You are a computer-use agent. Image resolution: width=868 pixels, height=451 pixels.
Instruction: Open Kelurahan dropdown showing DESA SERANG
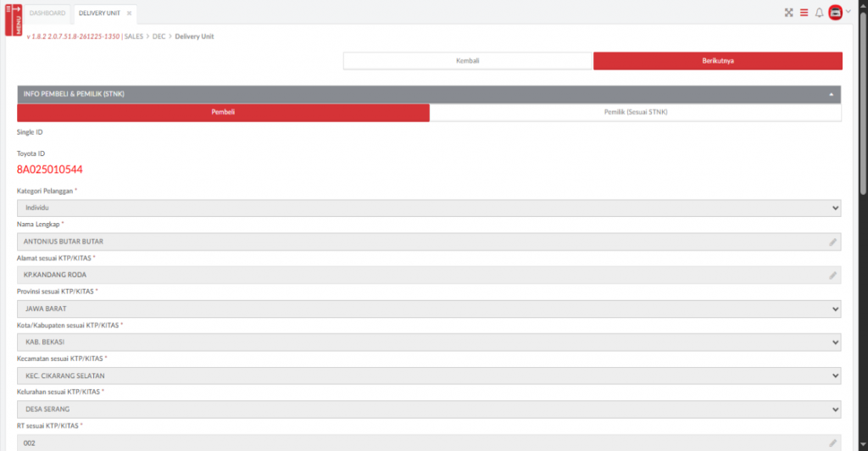click(x=429, y=409)
